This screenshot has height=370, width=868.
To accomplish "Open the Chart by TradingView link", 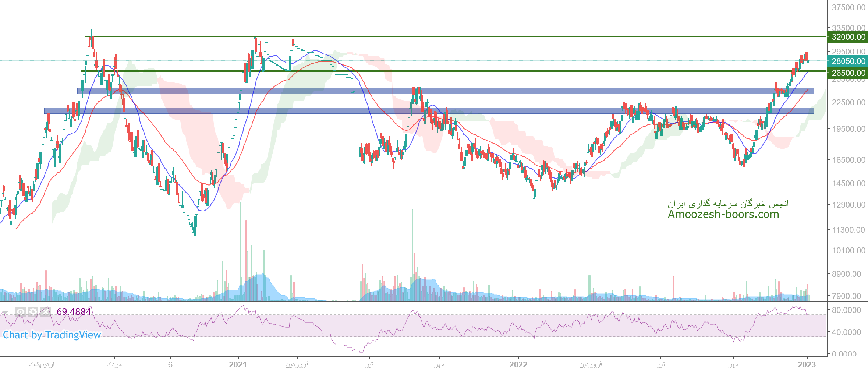I will tap(52, 335).
